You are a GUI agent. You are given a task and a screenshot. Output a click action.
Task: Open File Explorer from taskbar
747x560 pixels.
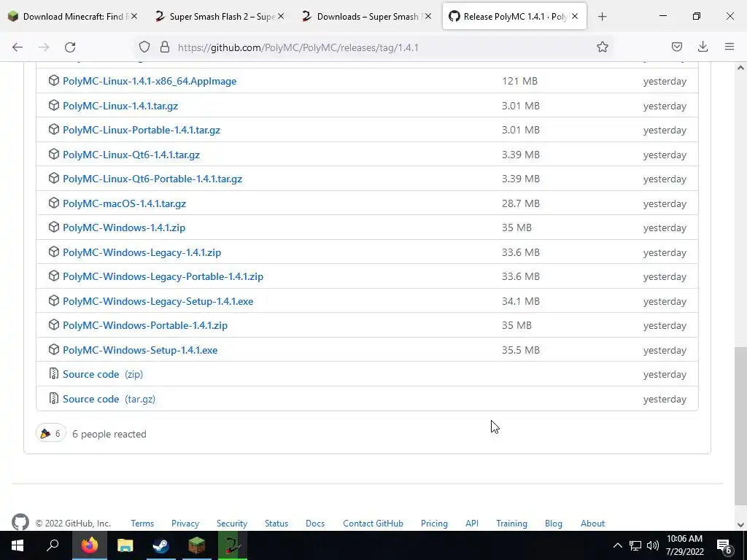pos(125,545)
